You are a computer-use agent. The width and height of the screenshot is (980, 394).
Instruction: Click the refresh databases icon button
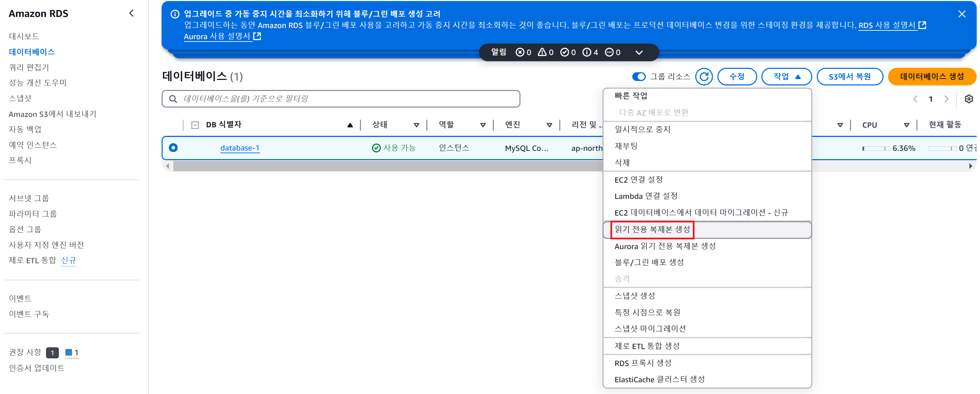pos(704,76)
